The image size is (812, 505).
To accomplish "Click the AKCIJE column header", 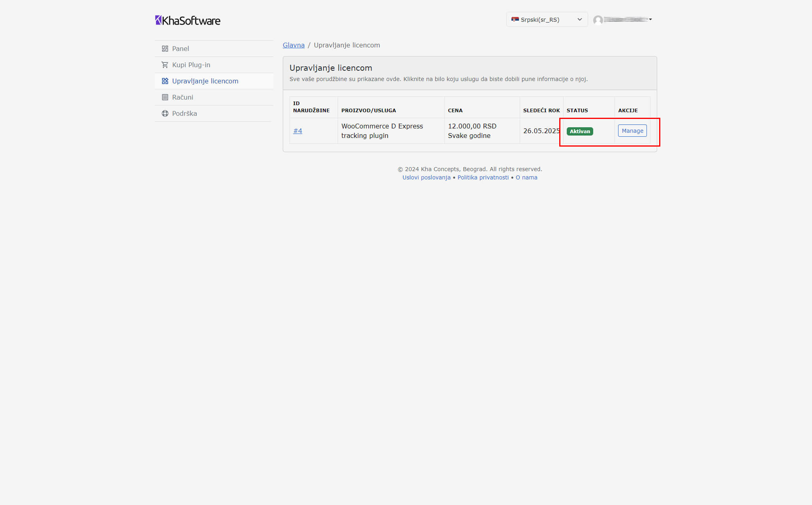I will tap(632, 107).
